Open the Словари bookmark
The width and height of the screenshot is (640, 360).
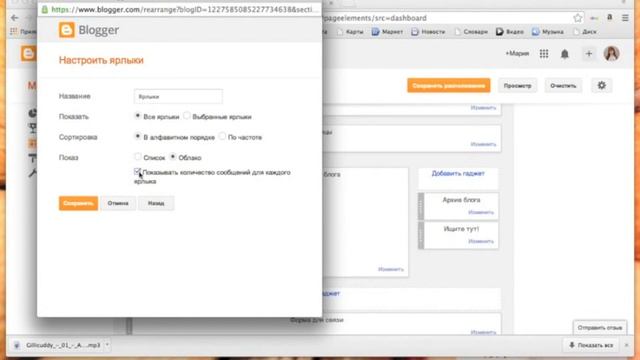pos(471,32)
